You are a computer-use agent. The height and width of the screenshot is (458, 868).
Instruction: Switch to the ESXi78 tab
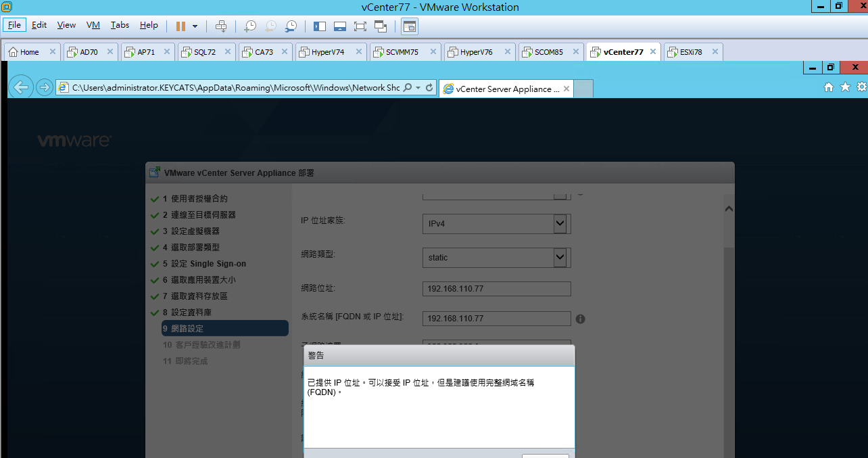pos(693,52)
